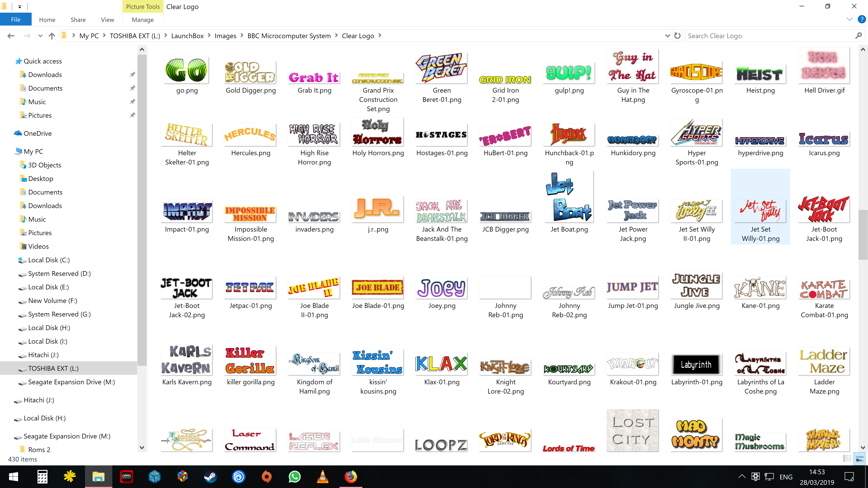868x488 pixels.
Task: Open the File tab
Action: pyautogui.click(x=16, y=19)
